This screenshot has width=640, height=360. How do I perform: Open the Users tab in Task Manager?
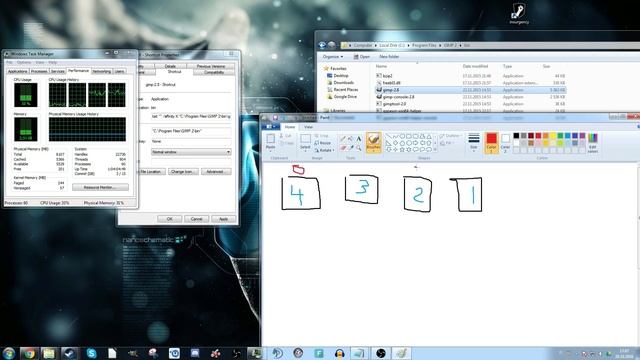coord(119,71)
